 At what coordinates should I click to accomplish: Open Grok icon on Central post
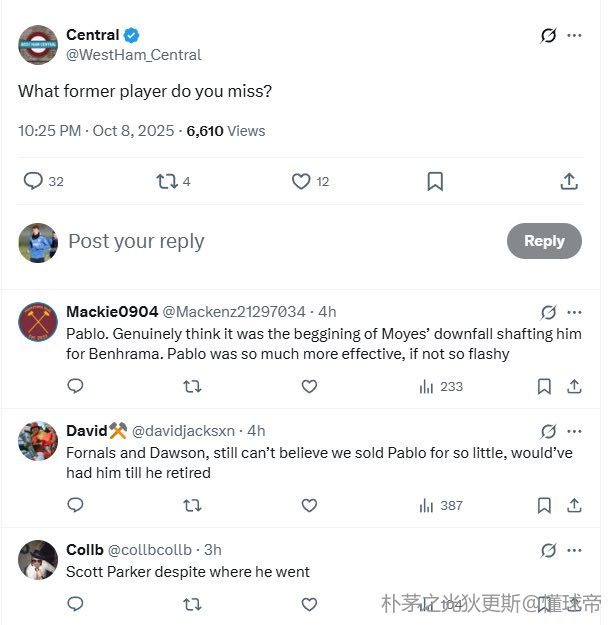[x=548, y=35]
